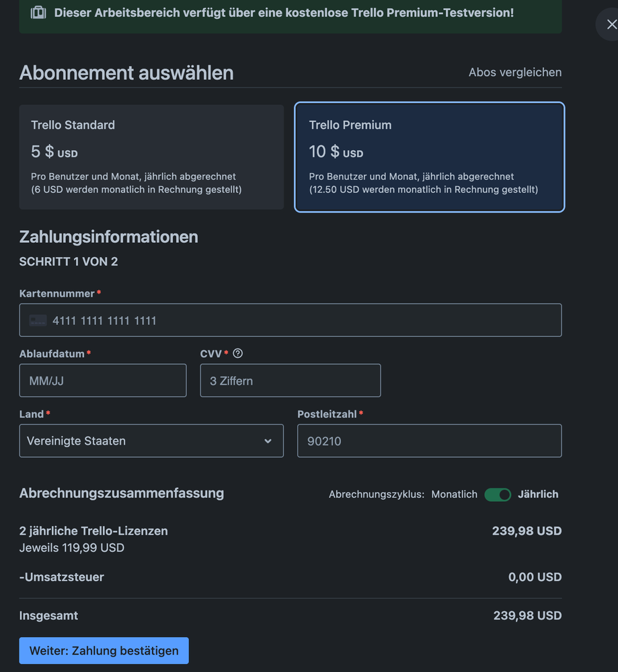Open the CVV help question mark icon

[x=237, y=353]
